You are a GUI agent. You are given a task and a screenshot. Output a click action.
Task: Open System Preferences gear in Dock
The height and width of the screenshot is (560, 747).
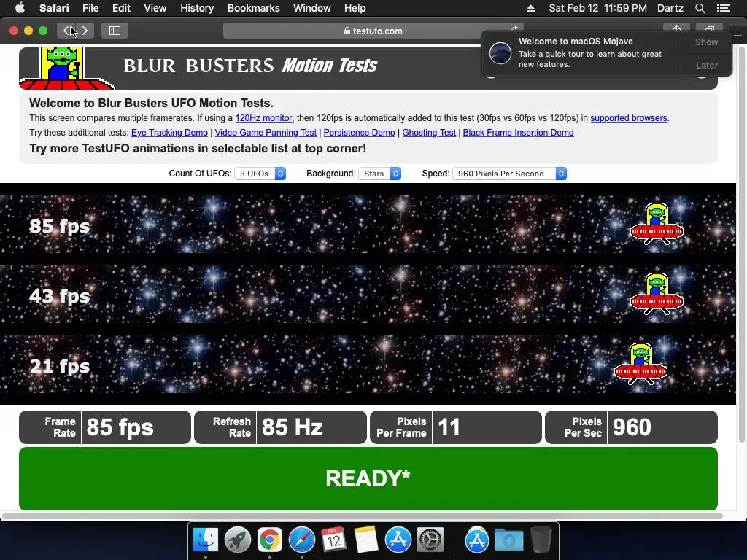[430, 540]
